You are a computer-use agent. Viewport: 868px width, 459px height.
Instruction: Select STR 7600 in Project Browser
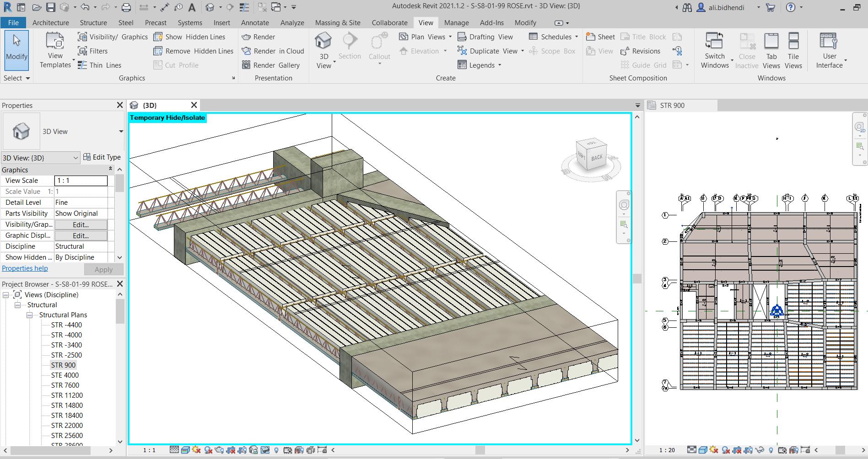point(65,385)
